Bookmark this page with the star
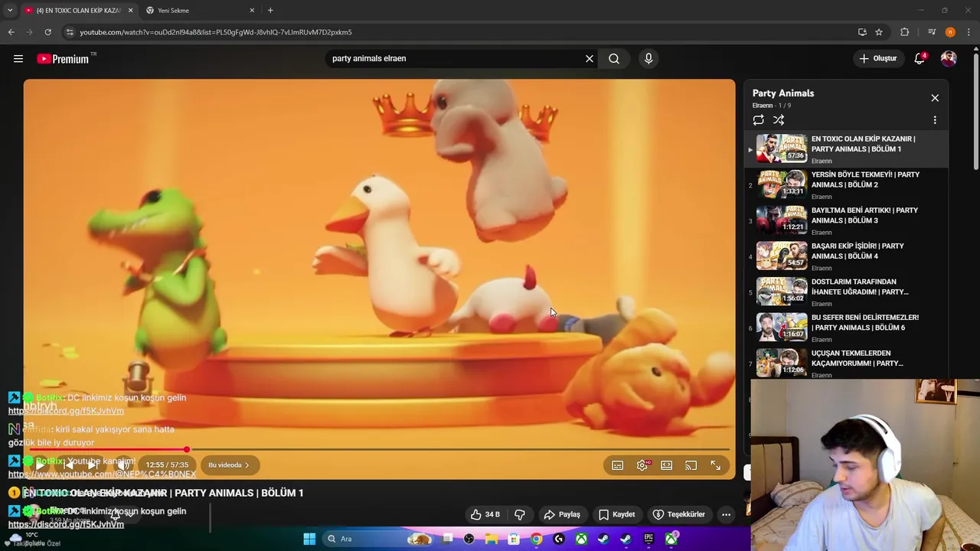The image size is (980, 551). (x=879, y=32)
